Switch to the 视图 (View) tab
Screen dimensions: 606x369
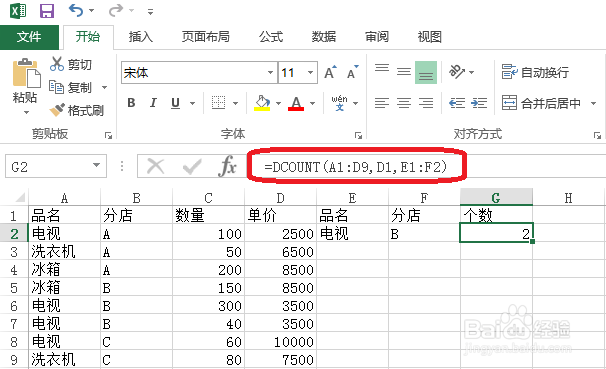429,37
